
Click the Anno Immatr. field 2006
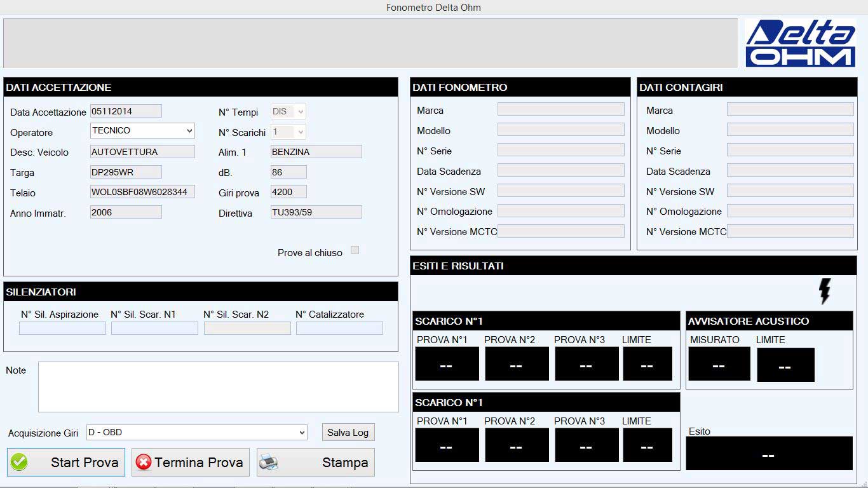[126, 212]
